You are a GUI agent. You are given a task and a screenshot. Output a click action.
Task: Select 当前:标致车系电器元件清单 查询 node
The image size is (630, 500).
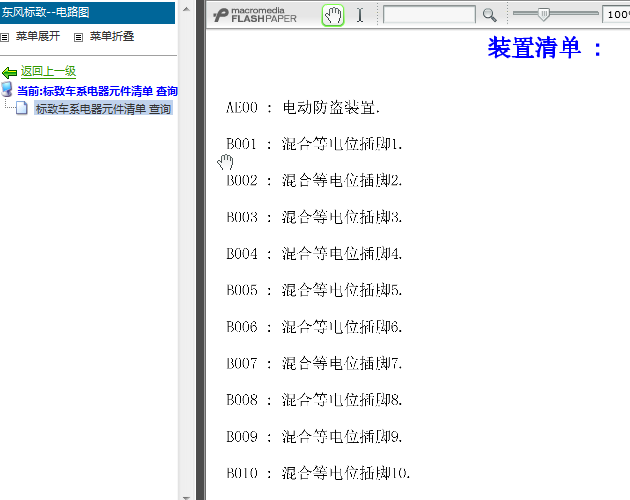coord(97,91)
